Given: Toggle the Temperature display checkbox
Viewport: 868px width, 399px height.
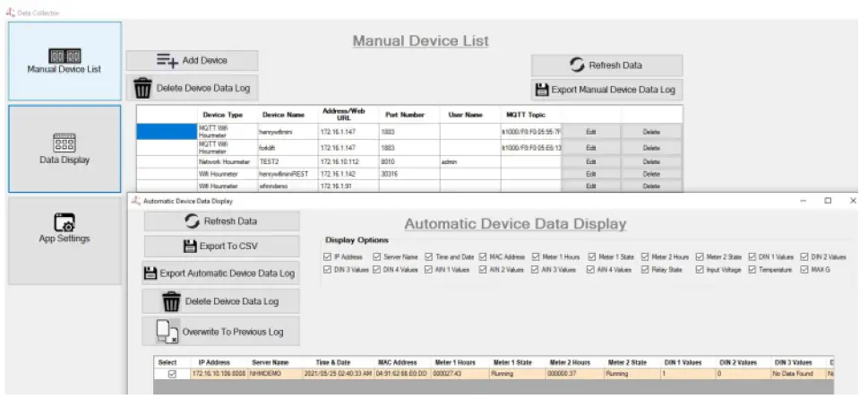Looking at the screenshot, I should [x=752, y=270].
